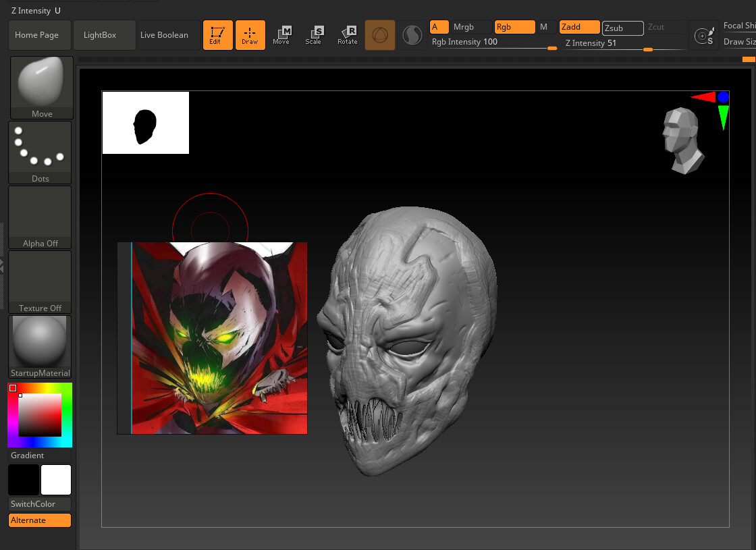Click the Live Boolean button
Screen dimensions: 756x550
click(164, 34)
